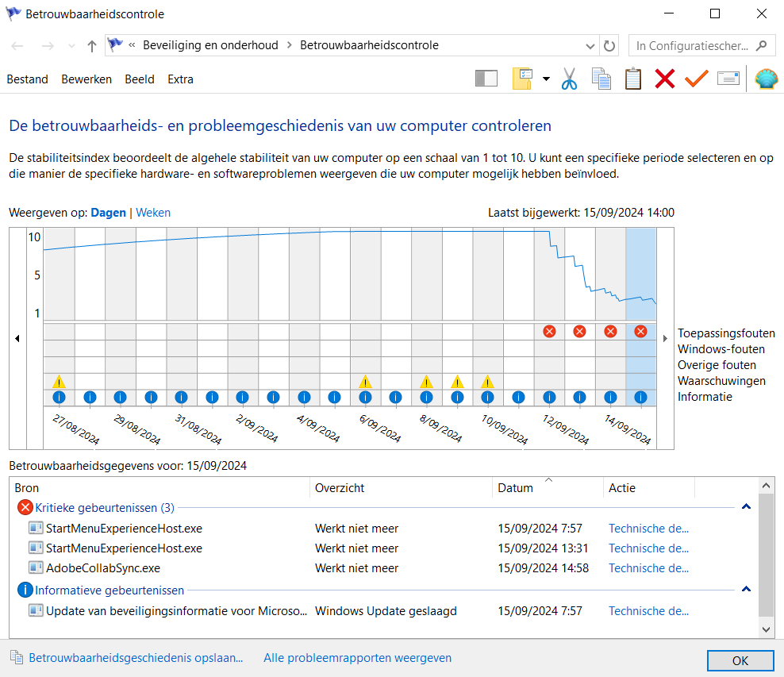Click the OK button
This screenshot has height=677, width=784.
(740, 660)
